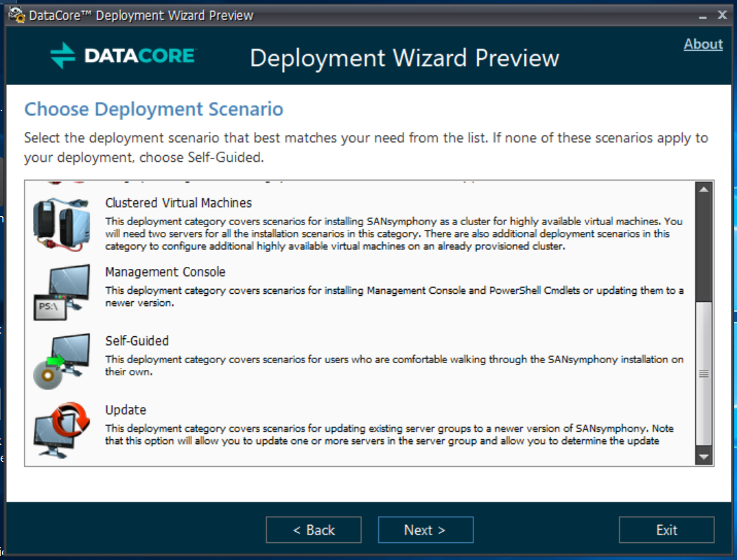The image size is (737, 560).
Task: Click the Deployment Wizard Preview banner title
Action: click(x=404, y=58)
